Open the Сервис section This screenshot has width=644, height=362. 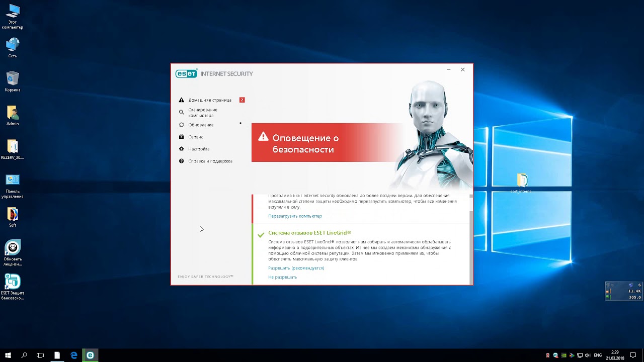pyautogui.click(x=196, y=137)
